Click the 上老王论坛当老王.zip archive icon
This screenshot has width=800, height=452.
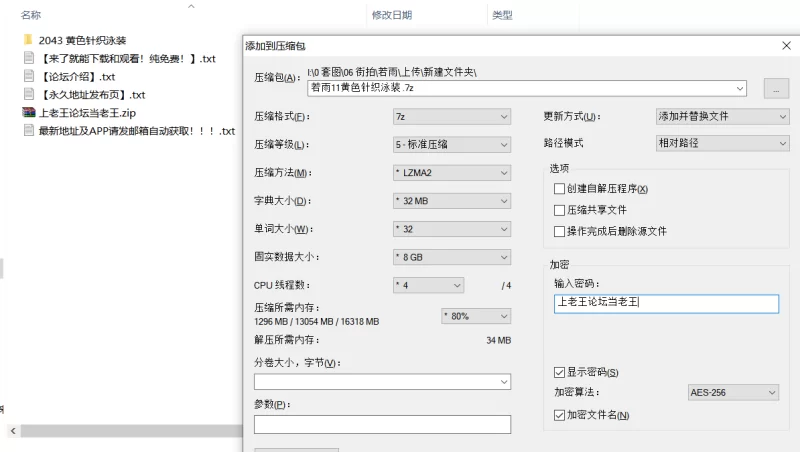pyautogui.click(x=28, y=113)
